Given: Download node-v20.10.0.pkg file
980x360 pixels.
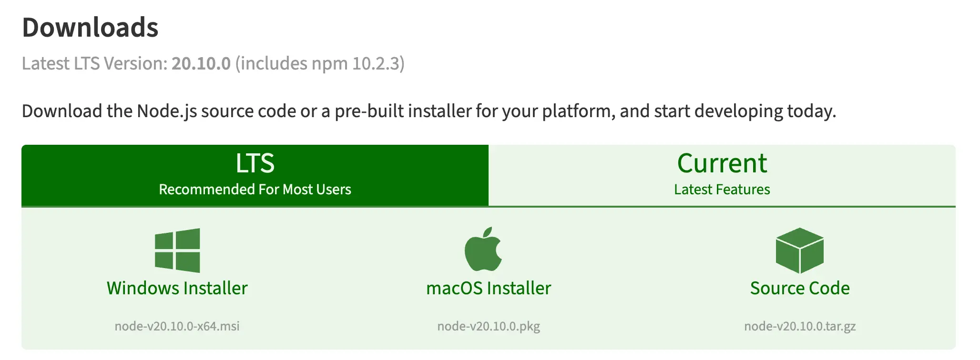Looking at the screenshot, I should [x=489, y=326].
